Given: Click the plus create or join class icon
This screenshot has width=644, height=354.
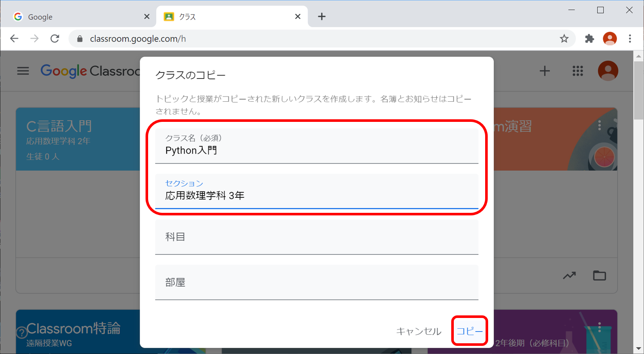Looking at the screenshot, I should pyautogui.click(x=544, y=71).
